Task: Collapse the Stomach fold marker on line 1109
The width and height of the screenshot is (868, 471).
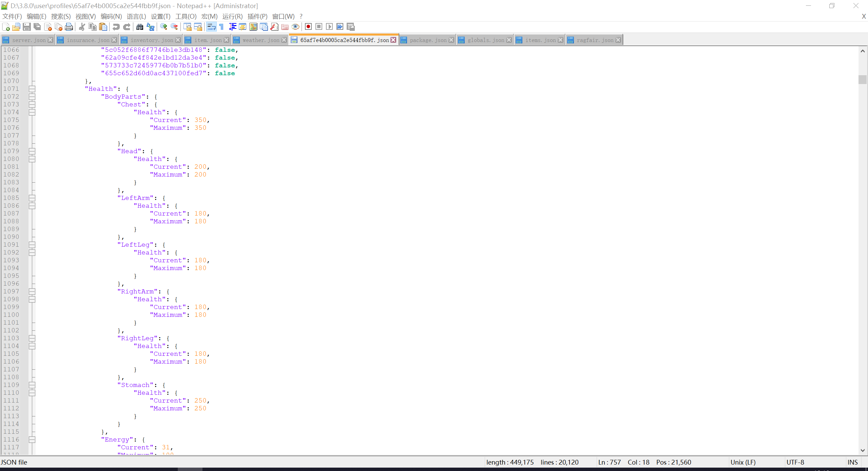Action: 32,385
